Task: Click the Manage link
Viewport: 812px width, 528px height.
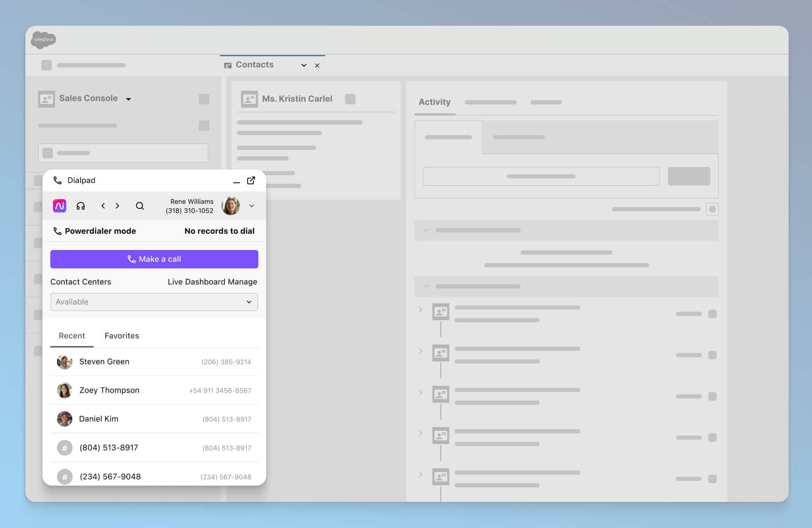Action: (243, 282)
